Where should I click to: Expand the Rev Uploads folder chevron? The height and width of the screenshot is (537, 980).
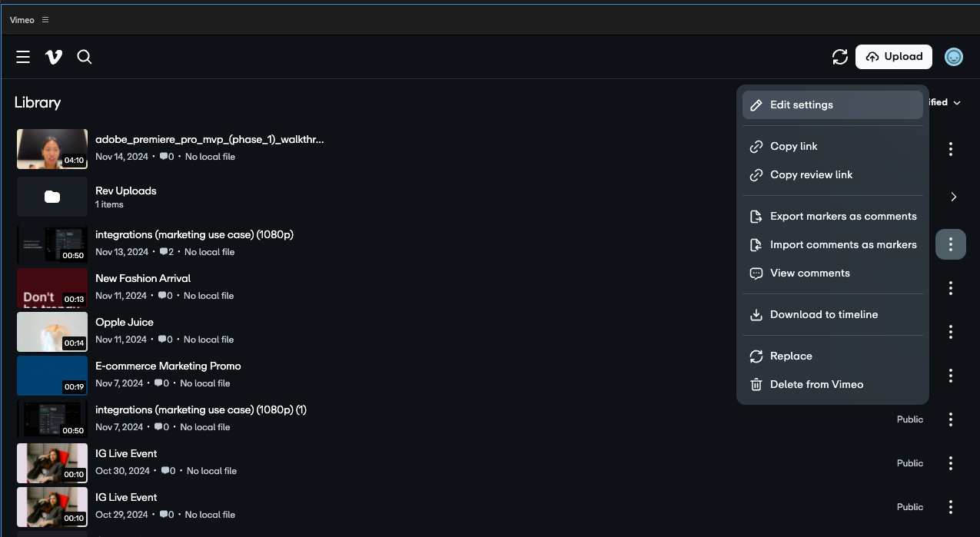953,197
